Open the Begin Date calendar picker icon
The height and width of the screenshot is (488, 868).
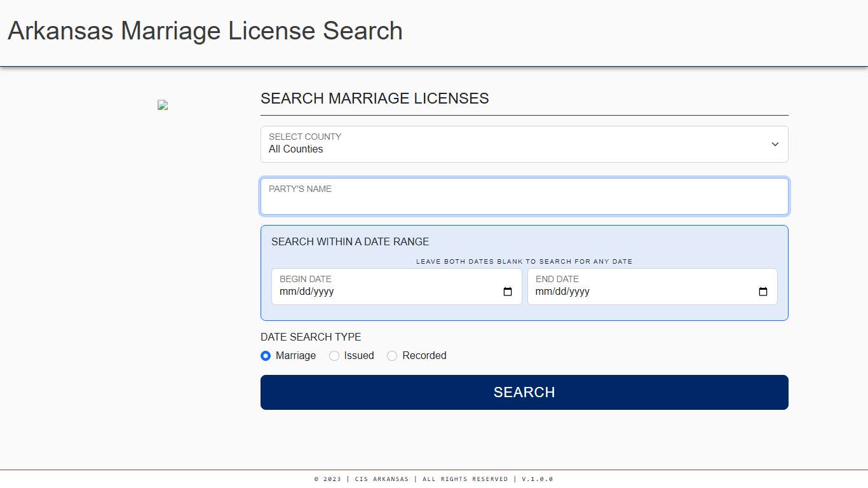point(508,292)
